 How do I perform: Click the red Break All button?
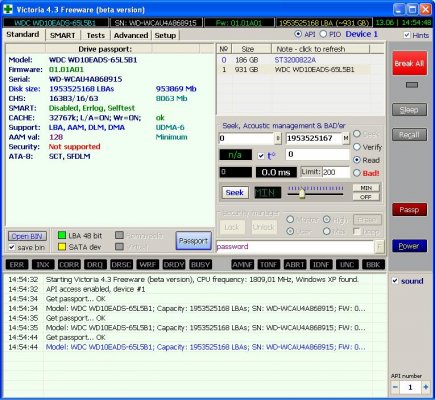[x=409, y=63]
